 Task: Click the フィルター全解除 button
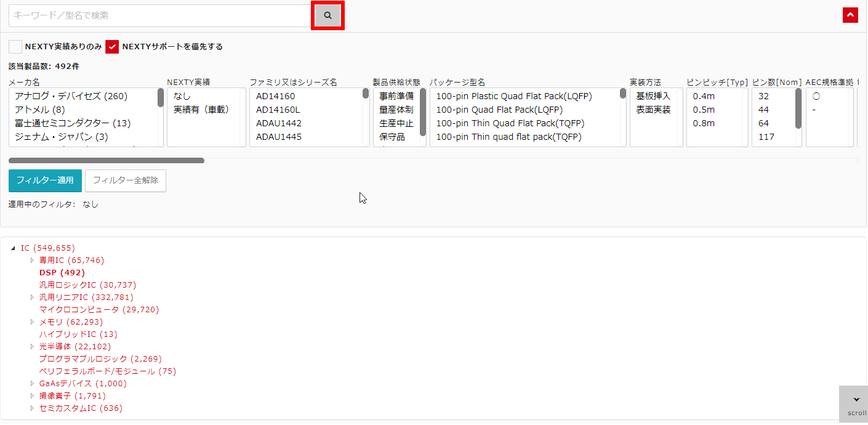[x=125, y=180]
